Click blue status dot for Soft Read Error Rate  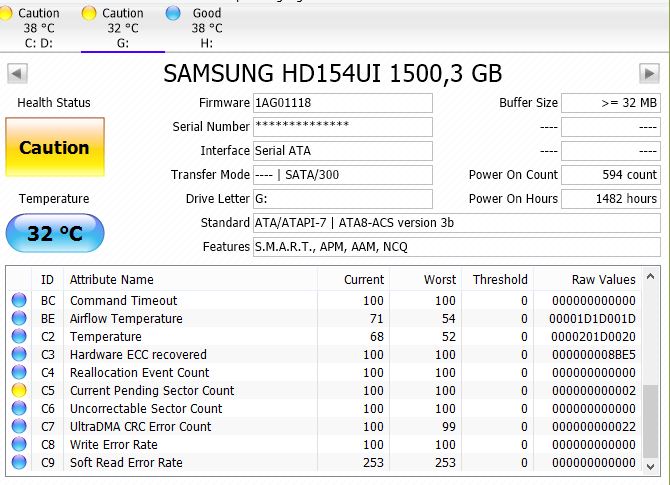coord(19,462)
